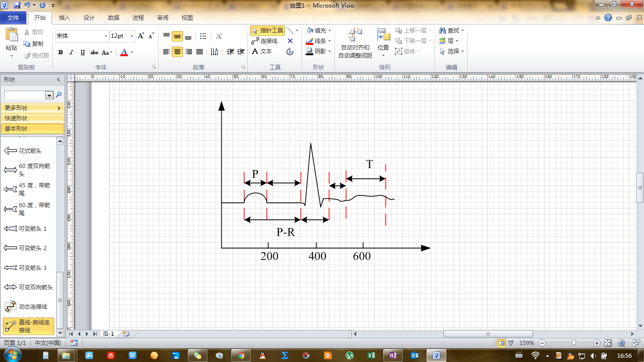The image size is (644, 362).
Task: Decrease paragraph indent
Action: click(x=230, y=52)
